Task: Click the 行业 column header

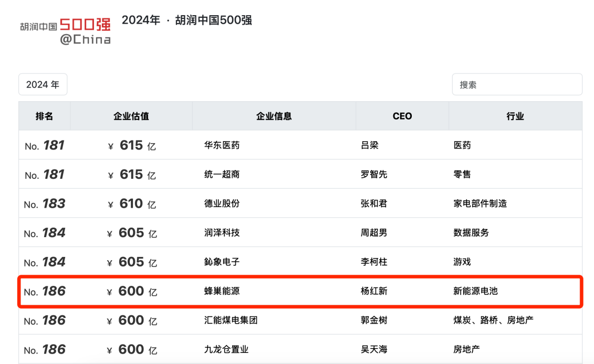Action: pyautogui.click(x=515, y=116)
